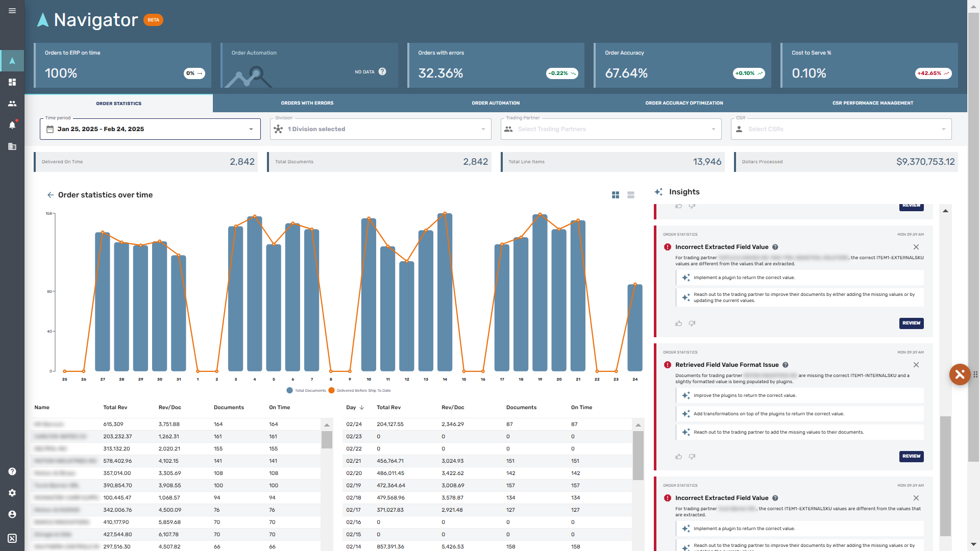Switch to grid view layout

click(616, 195)
